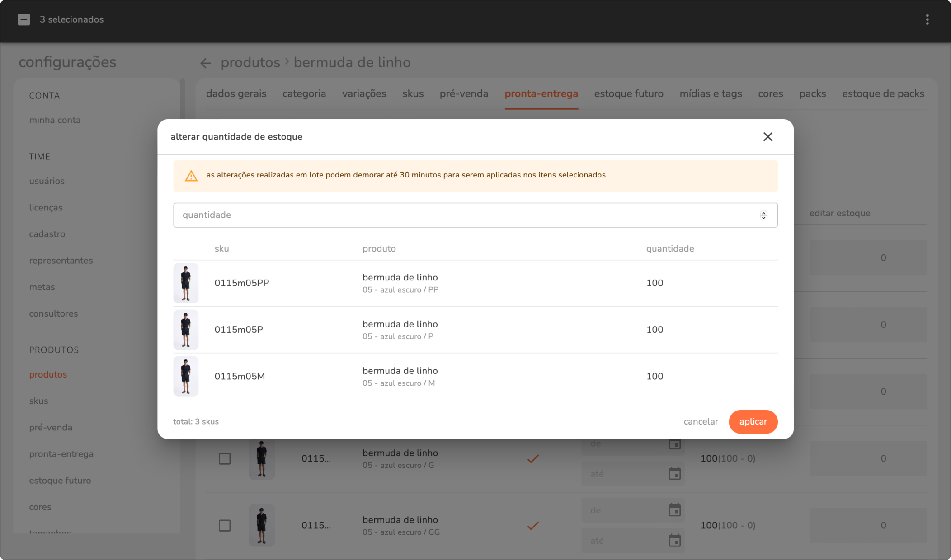The image size is (951, 560).
Task: Deselect all using the 3 selecionados checkbox
Action: click(24, 19)
